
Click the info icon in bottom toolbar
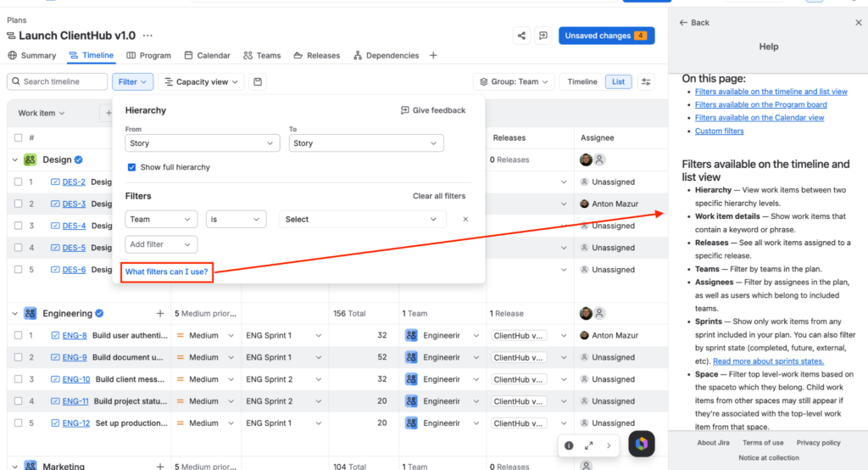coord(569,445)
